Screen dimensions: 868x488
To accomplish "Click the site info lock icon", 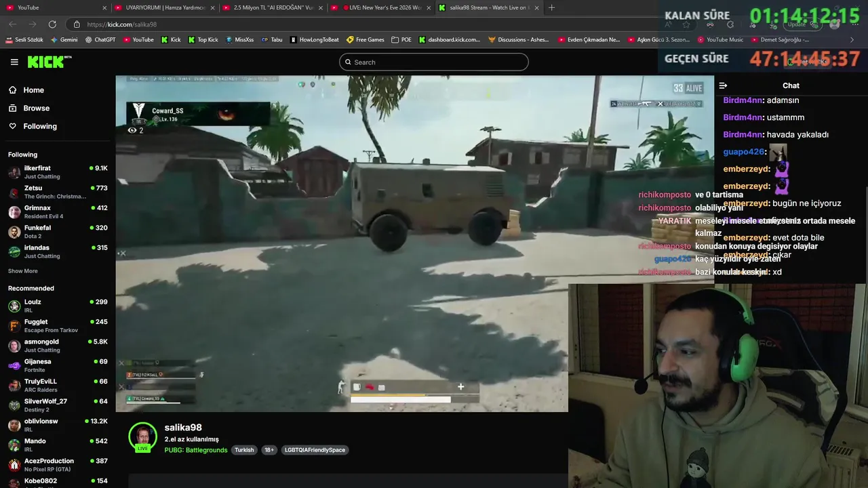I will coord(77,24).
